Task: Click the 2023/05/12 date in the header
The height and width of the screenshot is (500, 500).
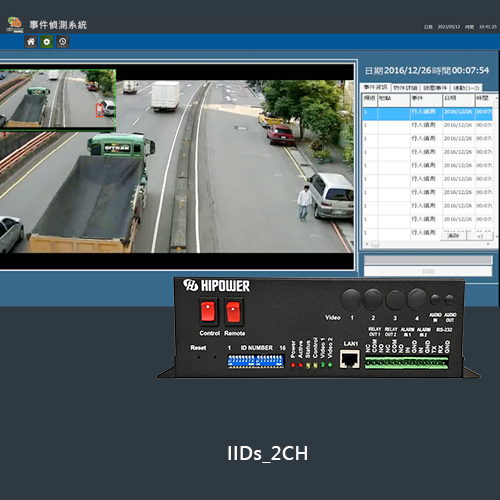Action: pyautogui.click(x=449, y=27)
